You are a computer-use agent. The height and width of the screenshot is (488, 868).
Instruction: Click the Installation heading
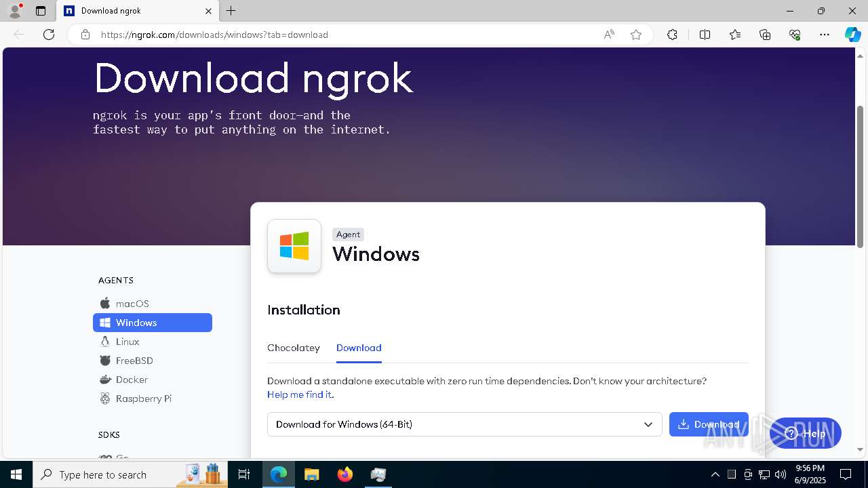[x=304, y=310]
